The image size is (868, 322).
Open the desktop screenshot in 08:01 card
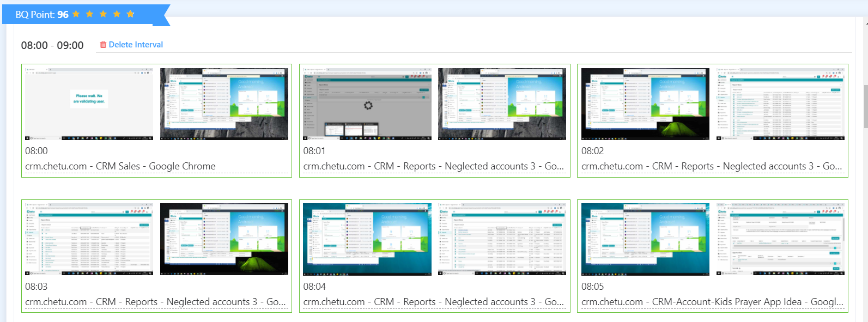[502, 104]
